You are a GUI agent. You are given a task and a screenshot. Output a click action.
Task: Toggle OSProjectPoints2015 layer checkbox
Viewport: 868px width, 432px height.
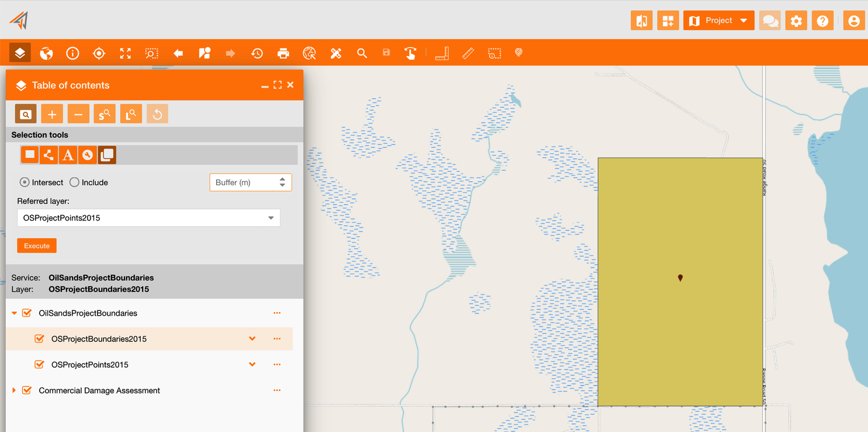click(x=40, y=365)
